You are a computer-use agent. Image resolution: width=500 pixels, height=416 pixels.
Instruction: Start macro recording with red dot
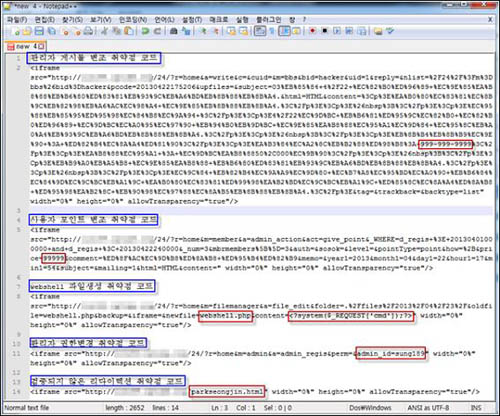coord(312,31)
